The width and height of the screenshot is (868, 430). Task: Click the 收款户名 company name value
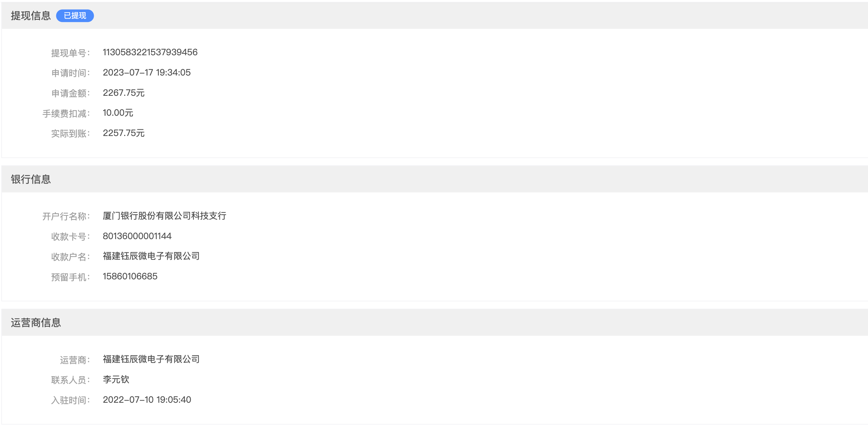[x=151, y=256]
